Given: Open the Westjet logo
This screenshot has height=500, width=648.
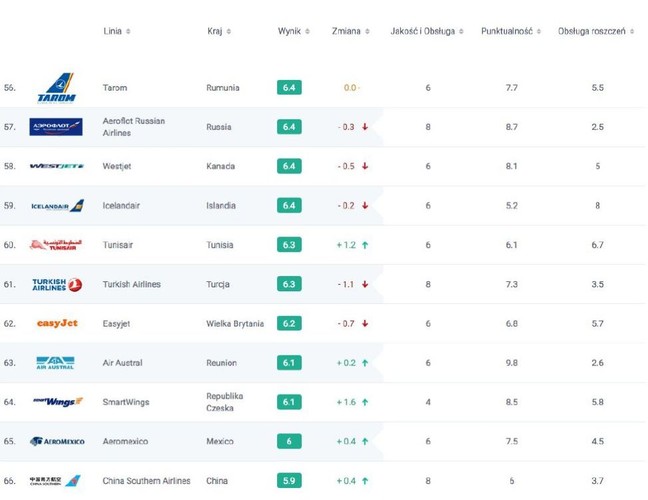Looking at the screenshot, I should (x=57, y=166).
